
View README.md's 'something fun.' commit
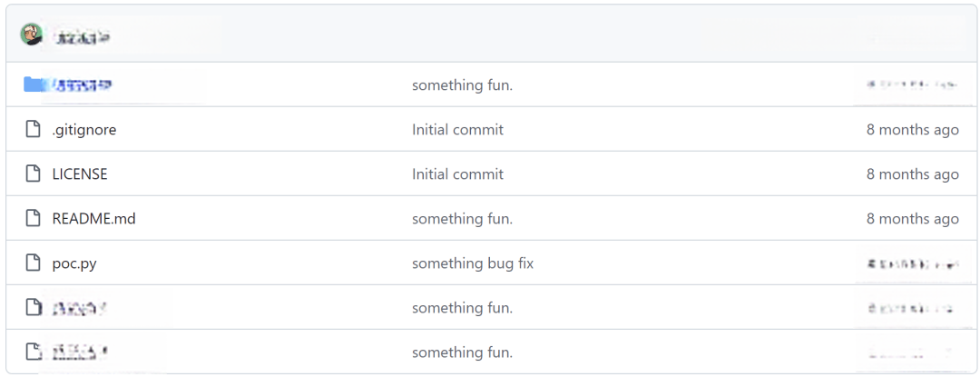[462, 219]
